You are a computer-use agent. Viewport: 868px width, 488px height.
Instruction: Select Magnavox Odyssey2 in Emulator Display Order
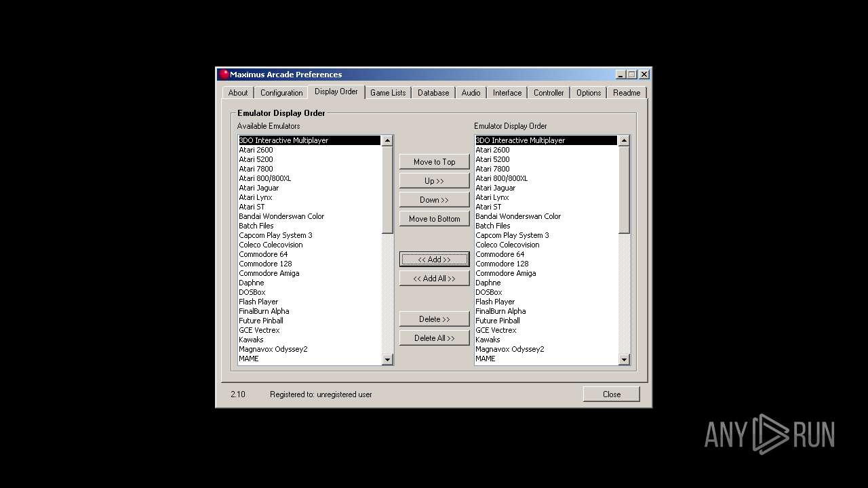(546, 349)
